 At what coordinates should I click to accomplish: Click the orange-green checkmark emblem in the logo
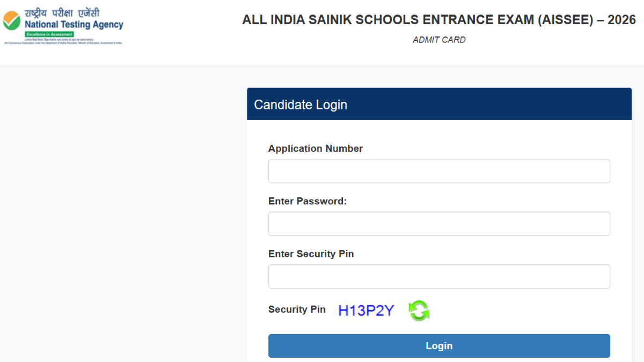click(x=11, y=20)
